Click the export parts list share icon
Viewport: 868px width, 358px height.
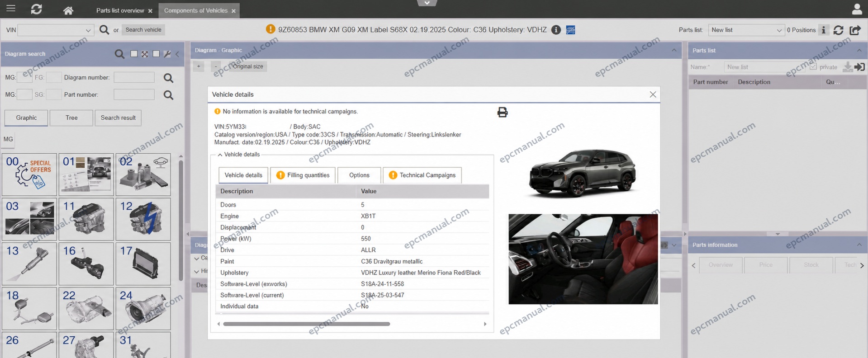click(x=855, y=30)
